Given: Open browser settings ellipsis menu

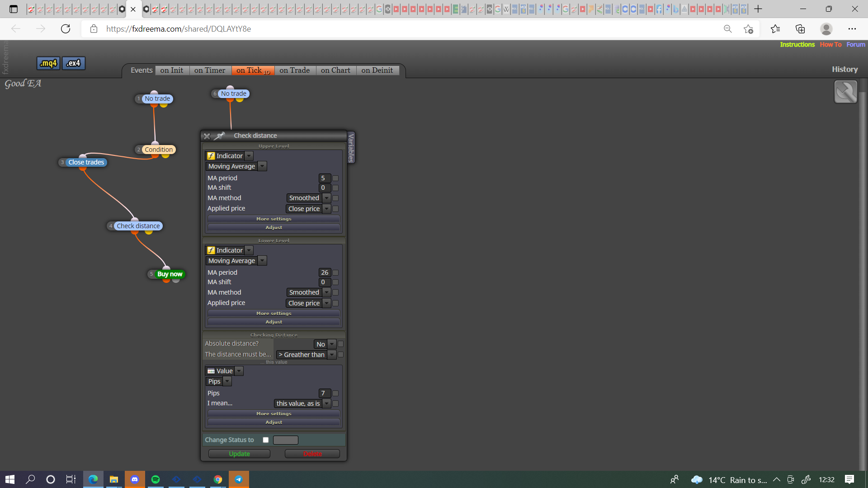Looking at the screenshot, I should [x=852, y=29].
